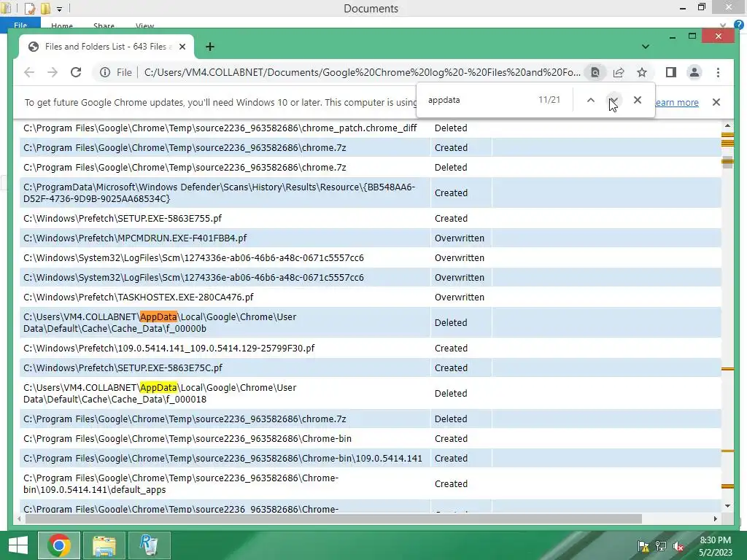Click vertical scrollbar down arrow
The image size is (747, 560).
pos(727,506)
